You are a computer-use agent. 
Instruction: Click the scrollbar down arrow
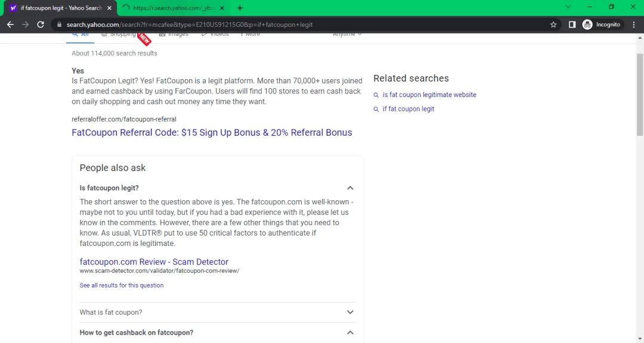coord(640,339)
